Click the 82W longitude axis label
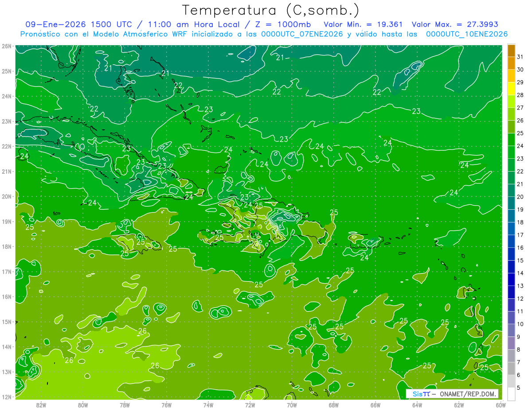Viewport: 532px width, 411px height. [x=41, y=404]
